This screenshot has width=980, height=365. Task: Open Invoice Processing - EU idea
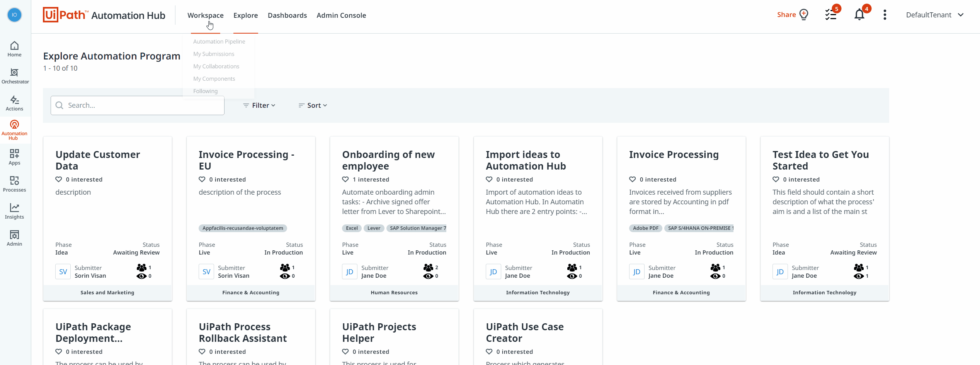tap(247, 160)
